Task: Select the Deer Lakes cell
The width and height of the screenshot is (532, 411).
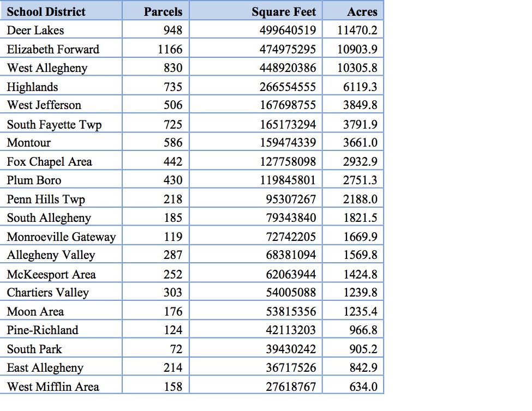Action: click(x=35, y=31)
